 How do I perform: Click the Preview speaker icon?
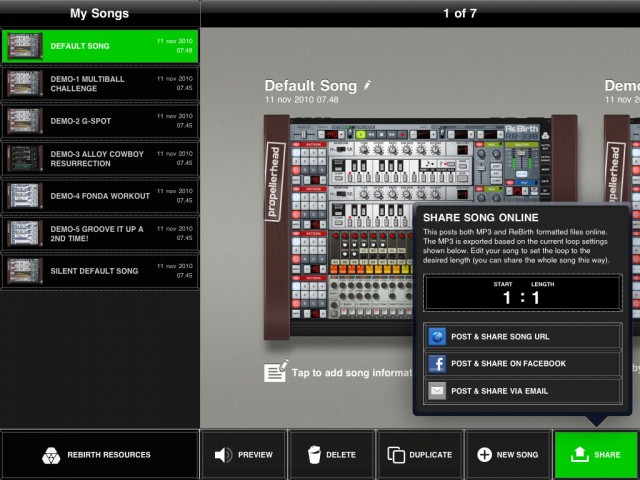tap(223, 455)
